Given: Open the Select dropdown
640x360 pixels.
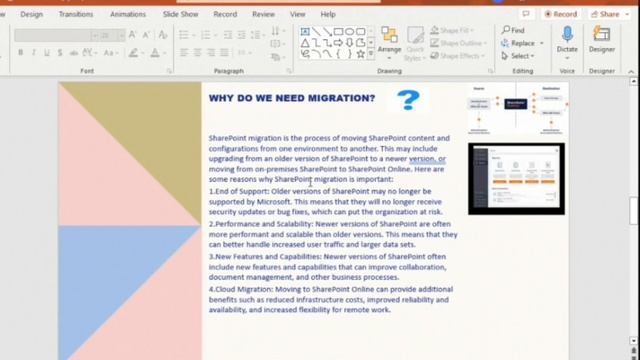Looking at the screenshot, I should (x=518, y=56).
